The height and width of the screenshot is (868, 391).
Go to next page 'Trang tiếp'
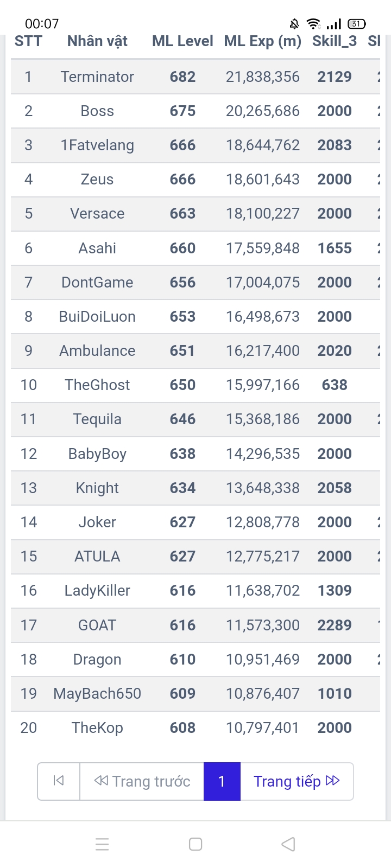click(297, 781)
